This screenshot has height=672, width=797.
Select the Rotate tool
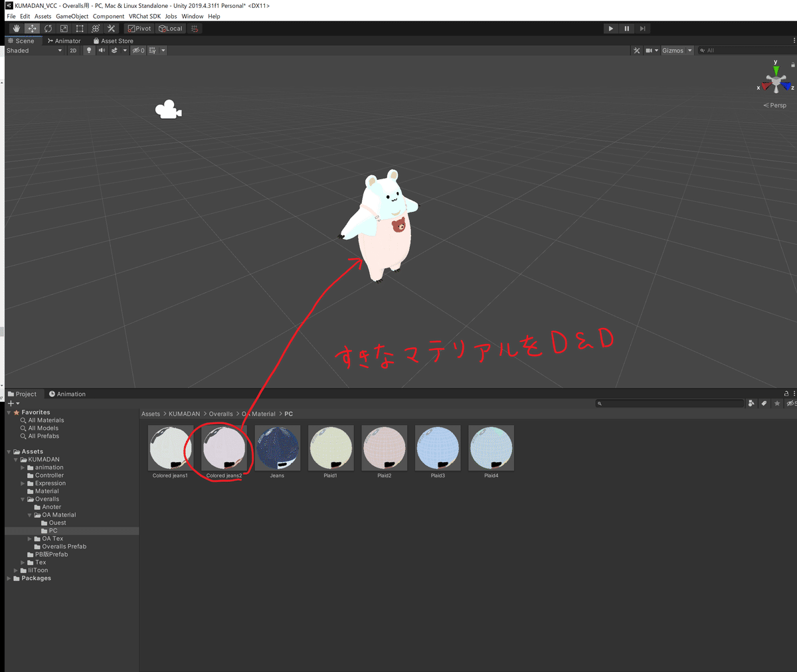[48, 29]
